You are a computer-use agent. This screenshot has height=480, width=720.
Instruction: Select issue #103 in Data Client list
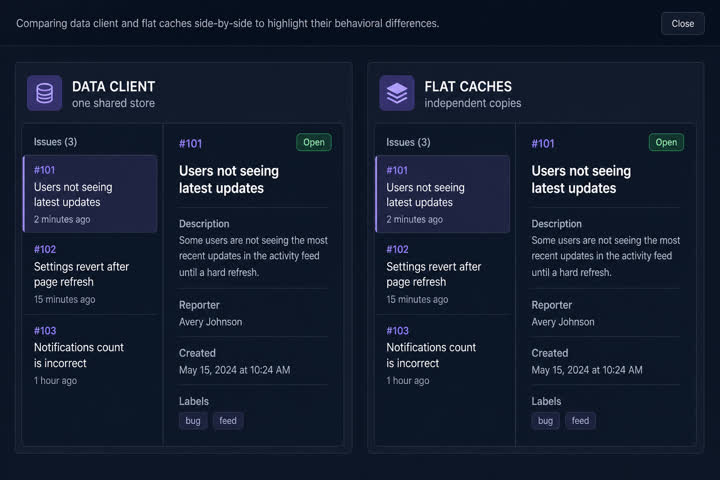click(x=90, y=355)
